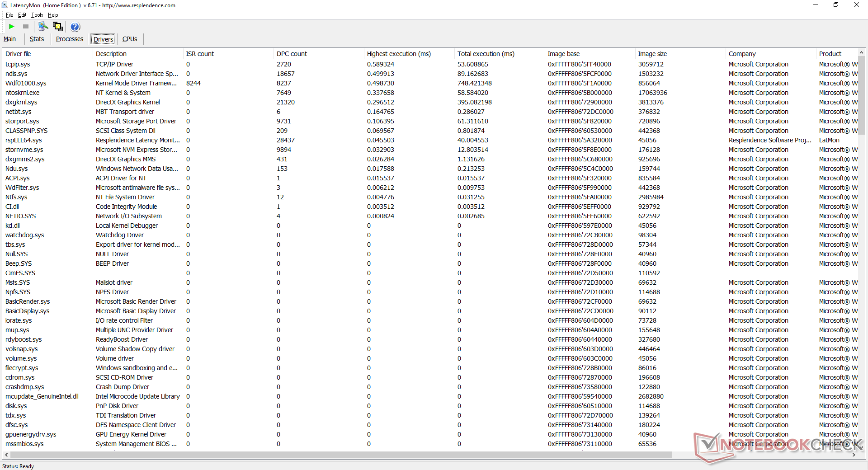Click the 'Local Kernel Debugger' description cell
This screenshot has height=470, width=868.
(127, 226)
